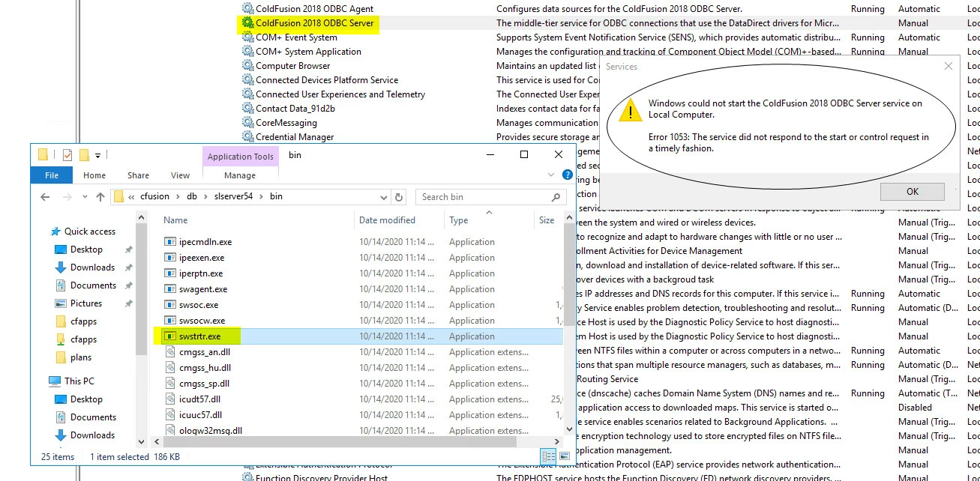The height and width of the screenshot is (481, 980).
Task: Switch to Details view with the status bar icon
Action: tap(548, 456)
